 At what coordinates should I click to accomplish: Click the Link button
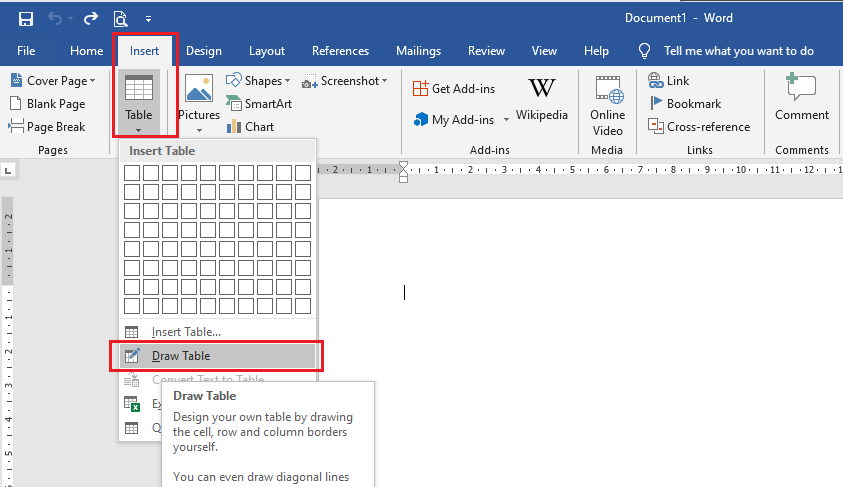pyautogui.click(x=668, y=81)
